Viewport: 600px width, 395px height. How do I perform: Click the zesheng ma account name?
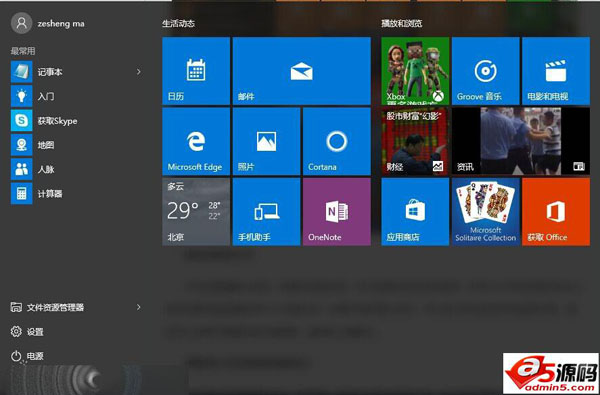pyautogui.click(x=61, y=23)
